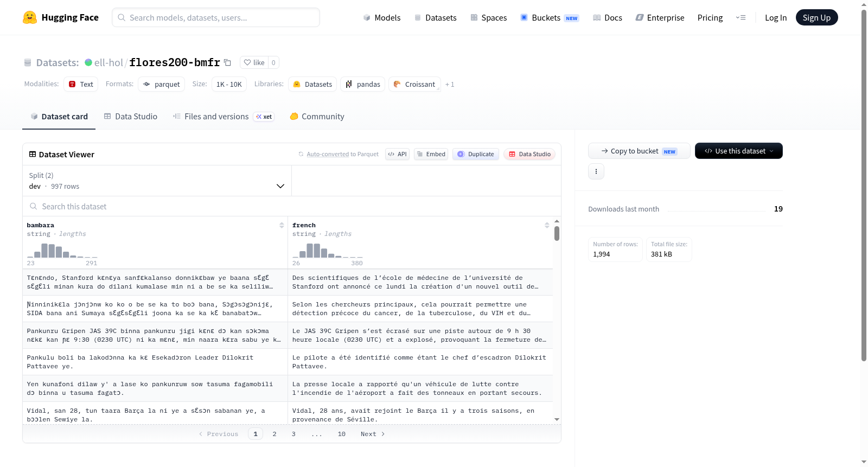868x467 pixels.
Task: Open the Models page from the top nav
Action: click(x=382, y=17)
